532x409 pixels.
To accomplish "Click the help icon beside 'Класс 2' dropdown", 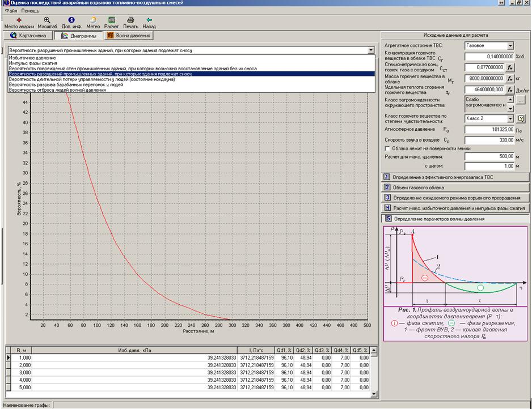I will 521,118.
